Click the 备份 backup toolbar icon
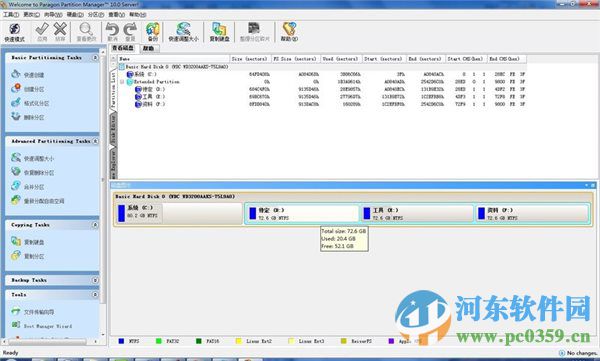 pos(152,32)
